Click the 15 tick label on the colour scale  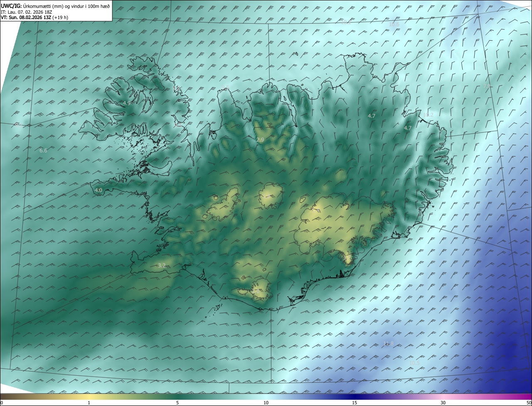coord(355,403)
